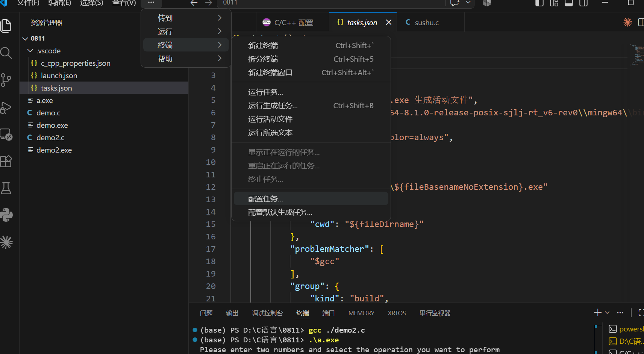The image size is (644, 354).
Task: Open the Copilot chat icon in title bar
Action: 455,3
